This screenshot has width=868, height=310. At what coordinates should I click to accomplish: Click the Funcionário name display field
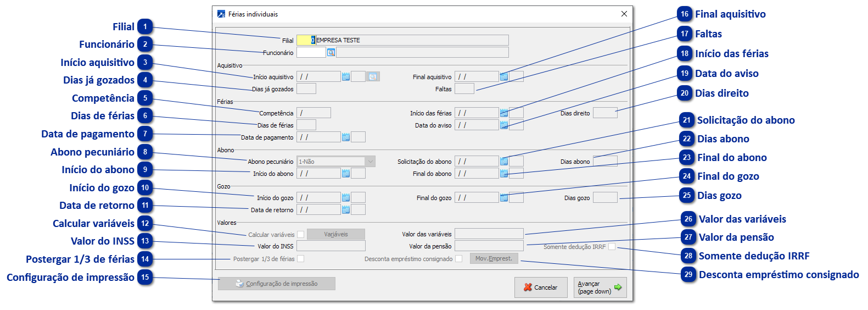click(x=422, y=52)
